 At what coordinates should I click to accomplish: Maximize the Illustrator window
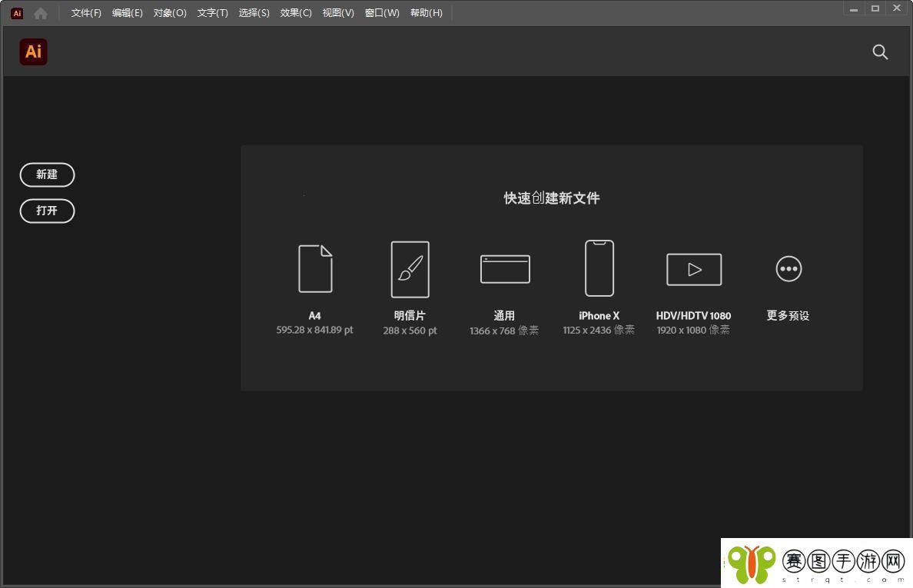point(875,8)
